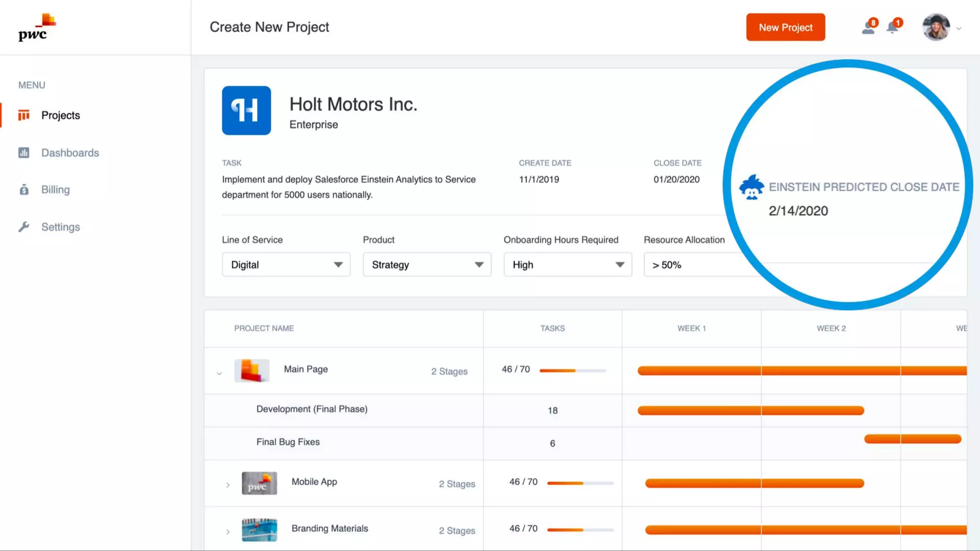Viewport: 980px width, 551px height.
Task: Expand the Mobile App project row
Action: point(228,485)
